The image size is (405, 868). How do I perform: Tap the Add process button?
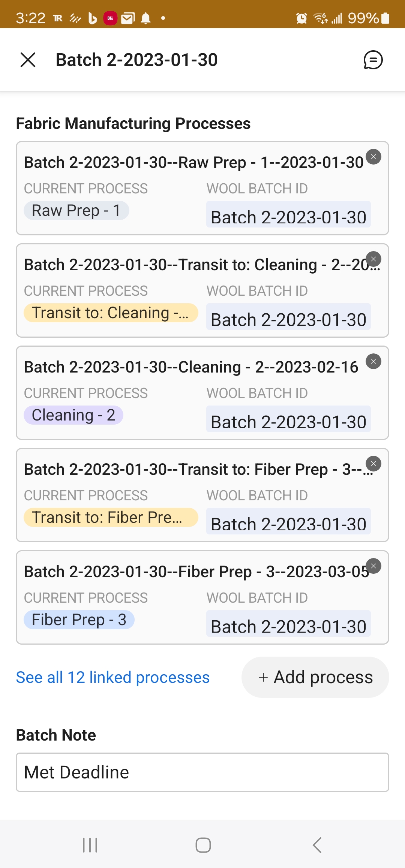click(315, 677)
